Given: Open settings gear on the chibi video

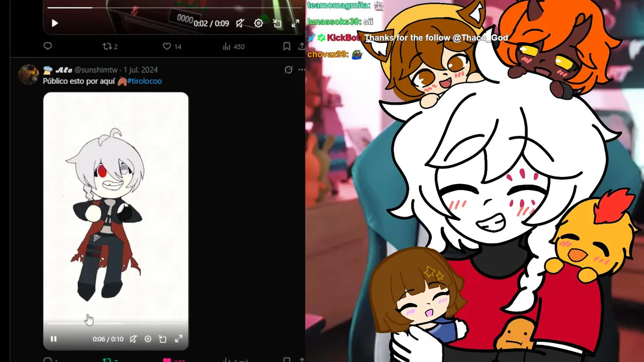Looking at the screenshot, I should (148, 339).
